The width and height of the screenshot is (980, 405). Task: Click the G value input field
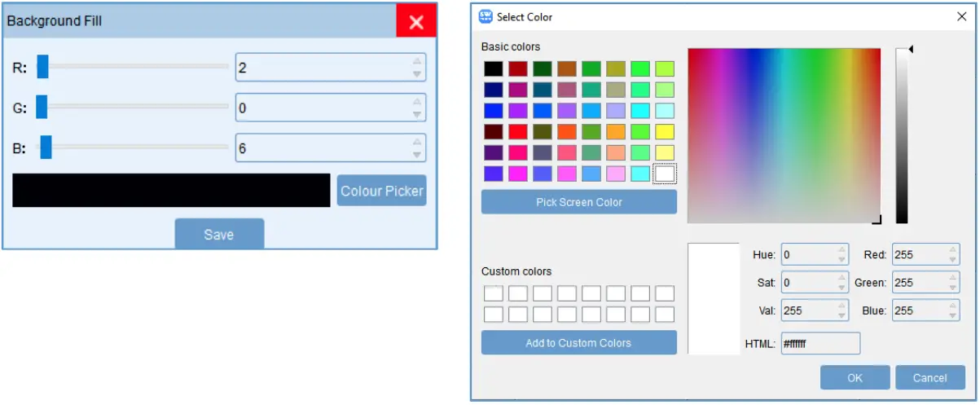[x=322, y=107]
